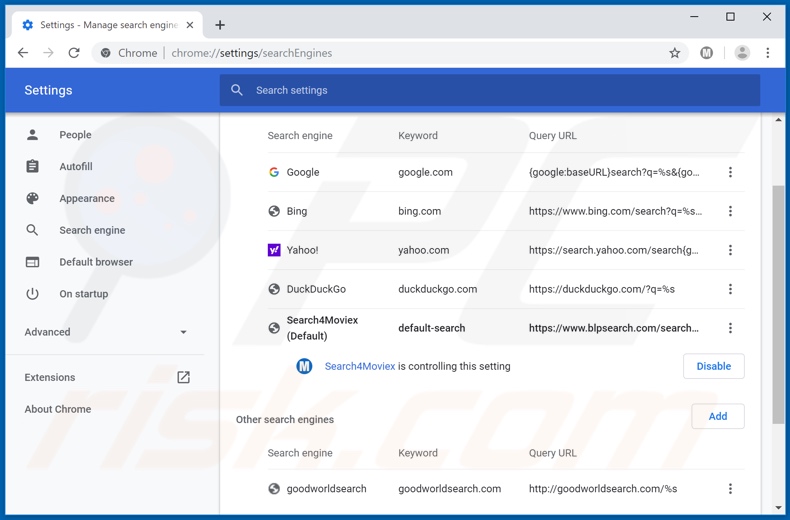Image resolution: width=790 pixels, height=520 pixels.
Task: Open more actions for Bing search engine
Action: pyautogui.click(x=730, y=211)
